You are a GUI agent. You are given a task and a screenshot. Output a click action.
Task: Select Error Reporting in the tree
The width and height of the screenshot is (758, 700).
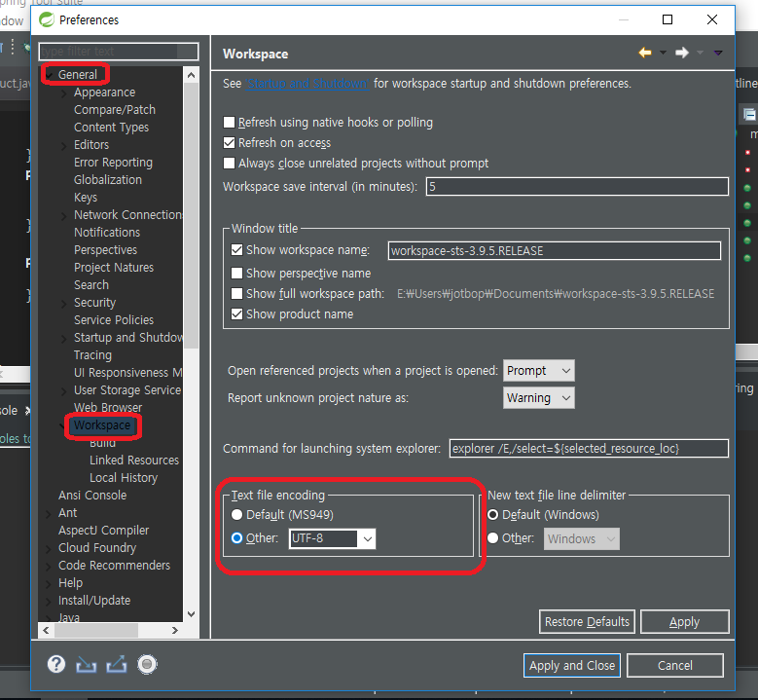tap(113, 162)
